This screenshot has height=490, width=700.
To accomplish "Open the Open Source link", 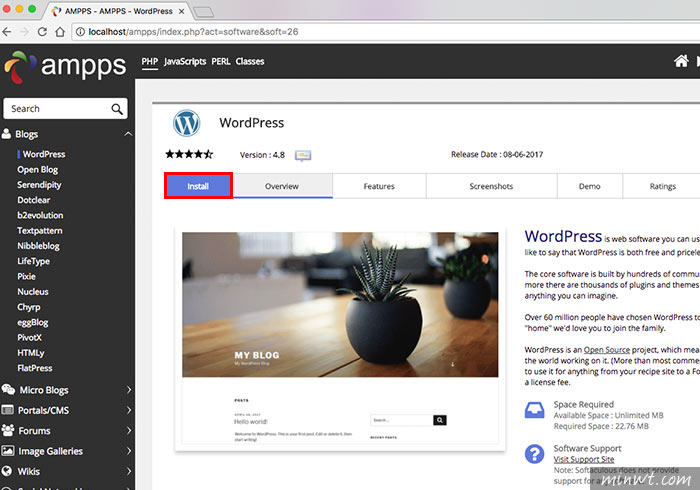I will (x=607, y=350).
